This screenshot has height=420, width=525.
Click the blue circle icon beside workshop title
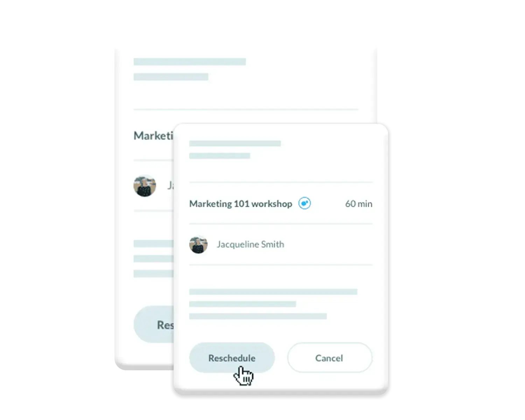(x=304, y=203)
